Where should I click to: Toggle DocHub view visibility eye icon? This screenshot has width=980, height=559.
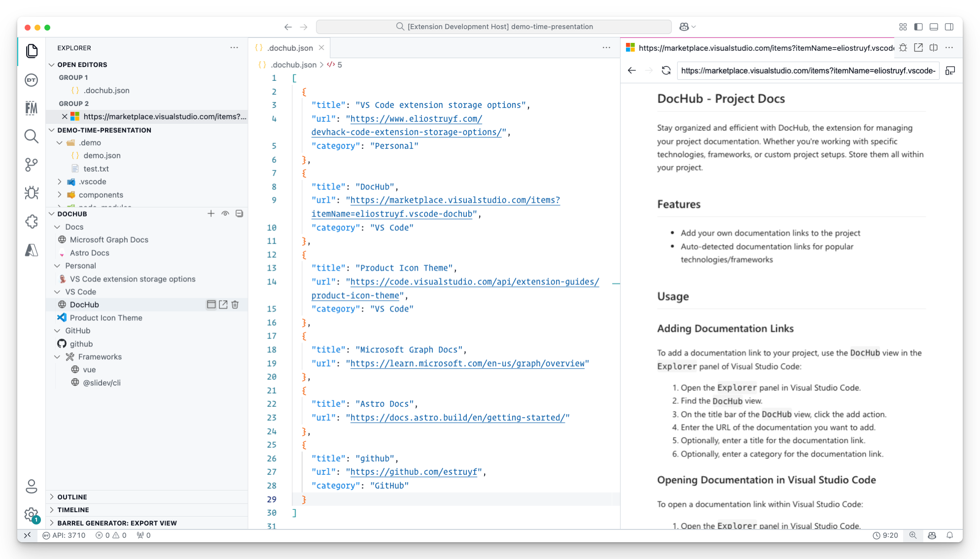[225, 213]
